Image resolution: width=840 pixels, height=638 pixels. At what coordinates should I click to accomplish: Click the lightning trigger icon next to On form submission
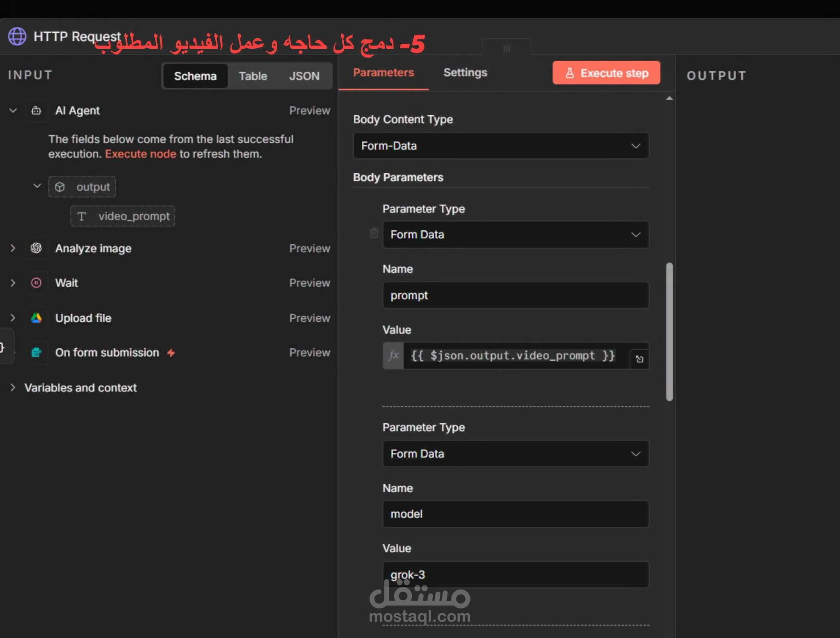pyautogui.click(x=171, y=352)
